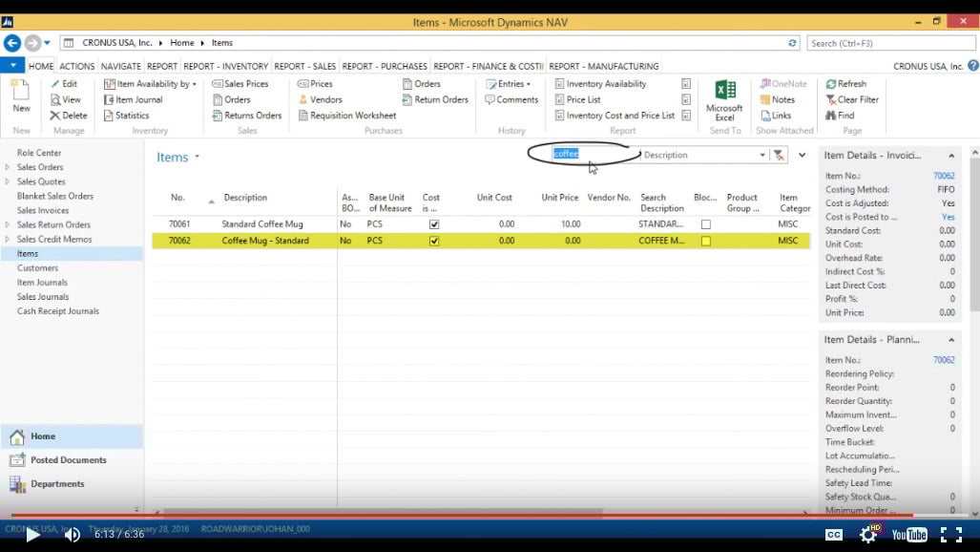Open purchase Orders in Purchases group

click(421, 84)
